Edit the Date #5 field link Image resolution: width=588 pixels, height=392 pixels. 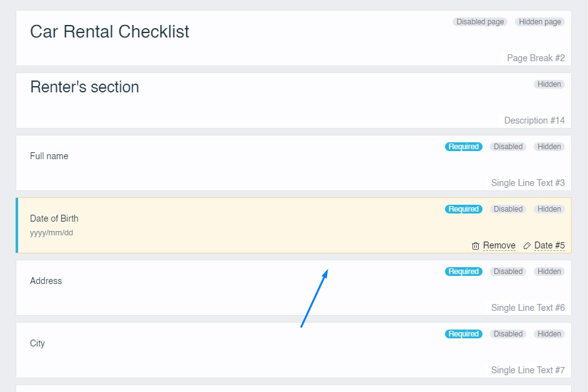click(x=549, y=245)
